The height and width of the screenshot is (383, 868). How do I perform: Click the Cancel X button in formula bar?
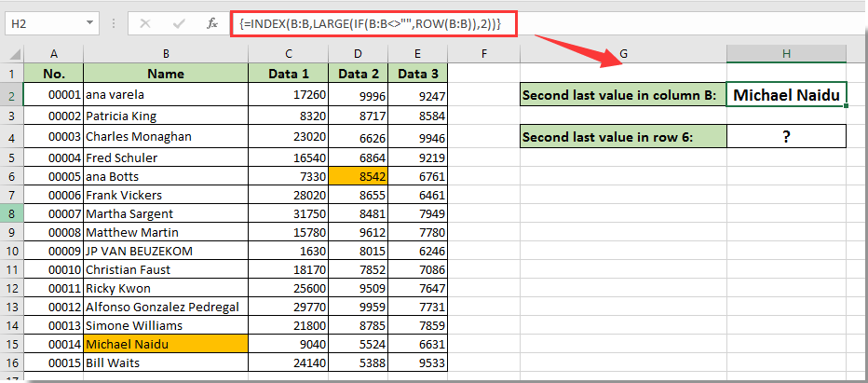[145, 23]
